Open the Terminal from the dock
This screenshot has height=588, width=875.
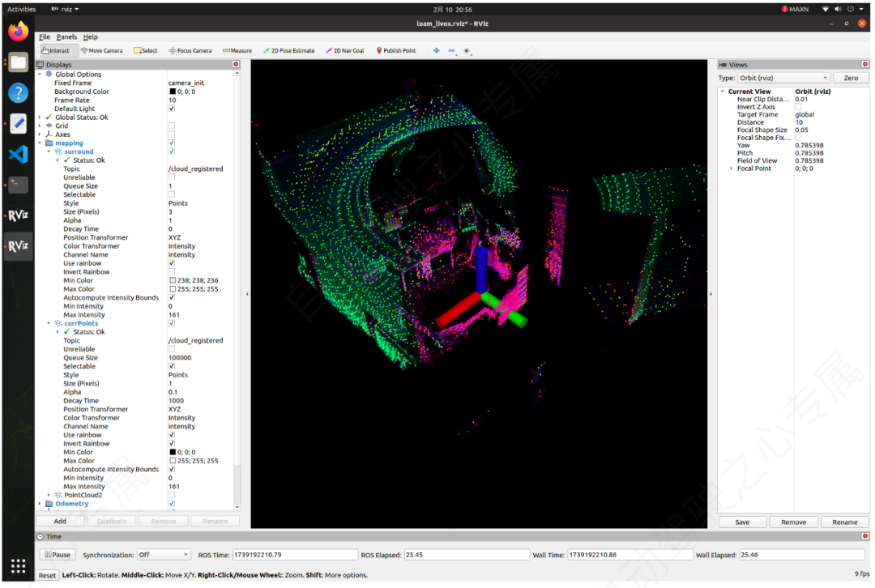(19, 185)
